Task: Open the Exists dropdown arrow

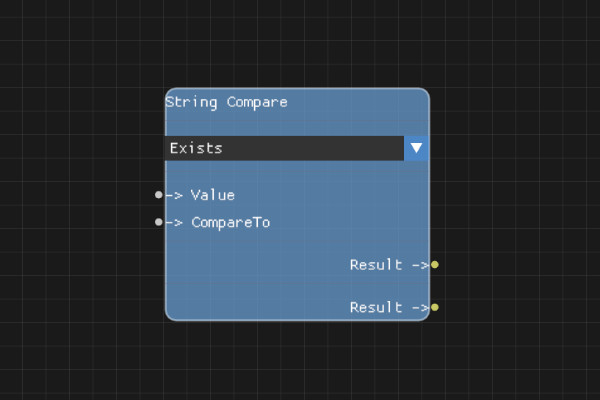Action: point(416,148)
